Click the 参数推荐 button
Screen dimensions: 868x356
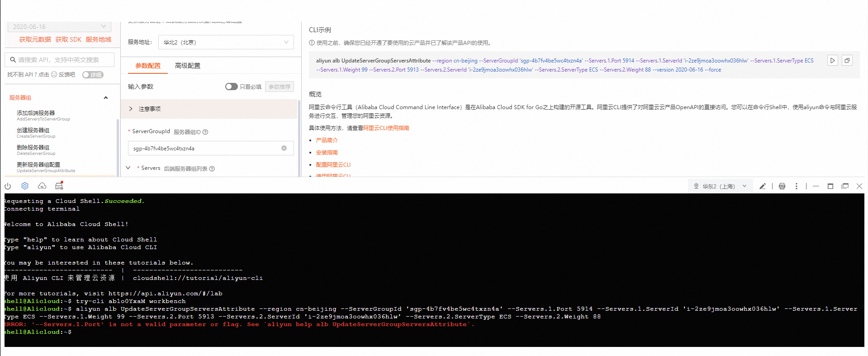(x=280, y=87)
